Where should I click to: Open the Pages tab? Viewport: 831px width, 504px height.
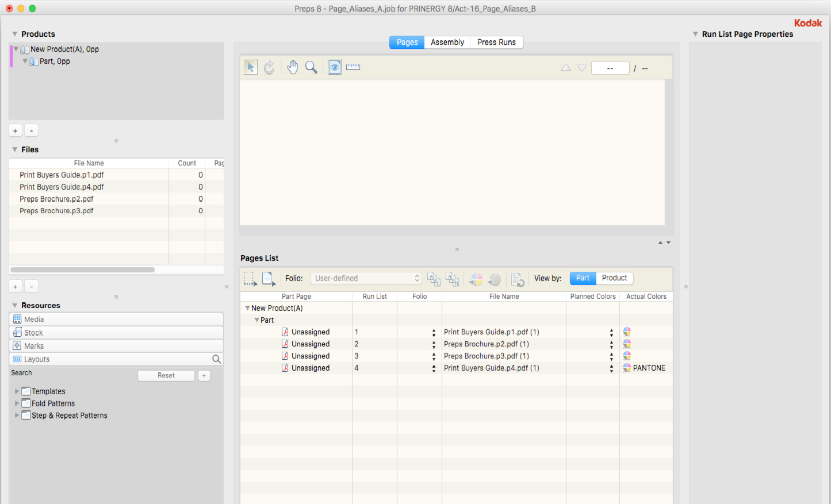[x=407, y=43]
